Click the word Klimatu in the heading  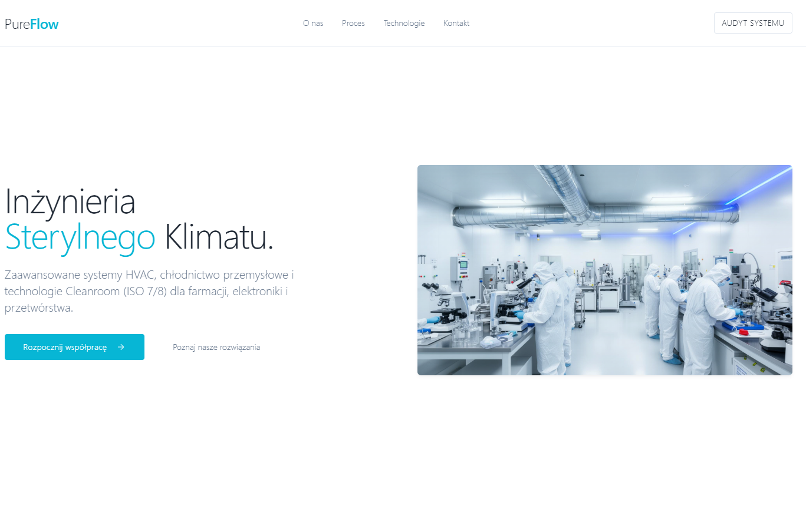[218, 237]
